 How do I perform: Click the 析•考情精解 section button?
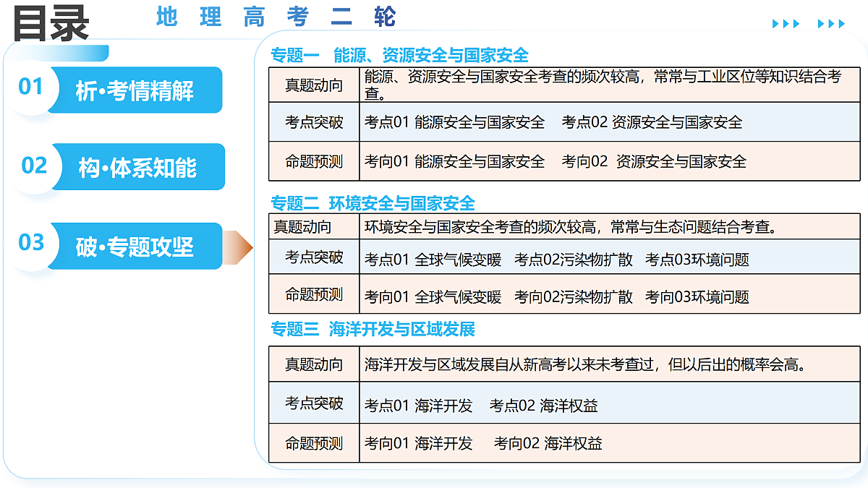tap(135, 90)
